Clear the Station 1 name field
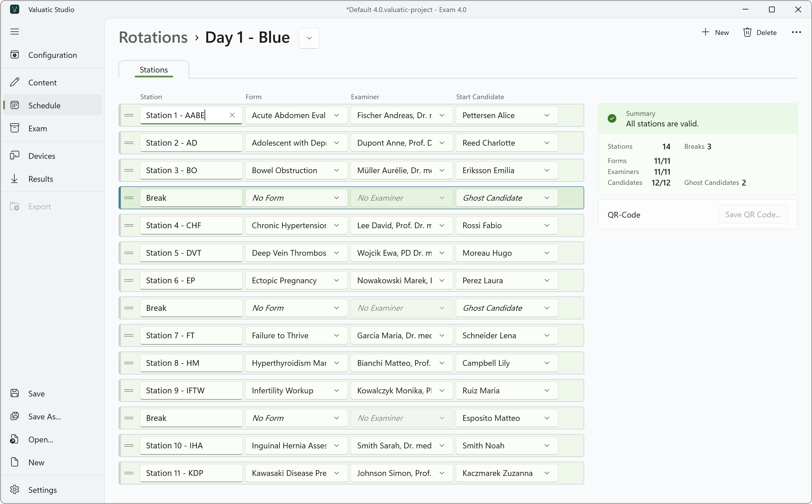The height and width of the screenshot is (504, 812). [232, 115]
